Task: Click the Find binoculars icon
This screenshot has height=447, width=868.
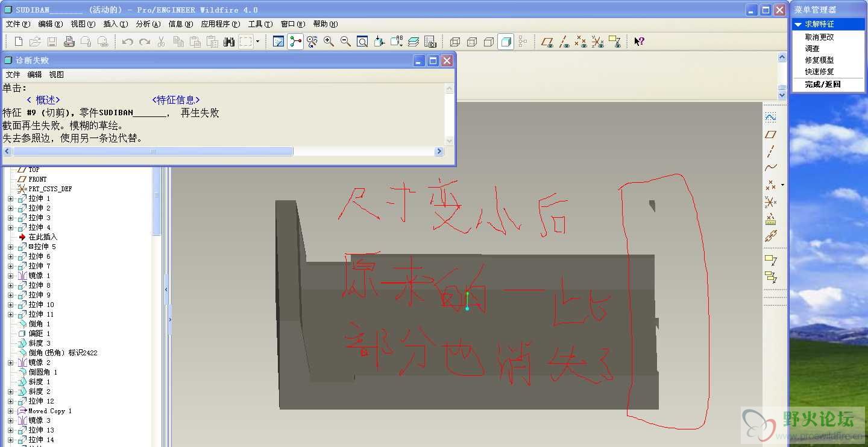Action: [229, 42]
